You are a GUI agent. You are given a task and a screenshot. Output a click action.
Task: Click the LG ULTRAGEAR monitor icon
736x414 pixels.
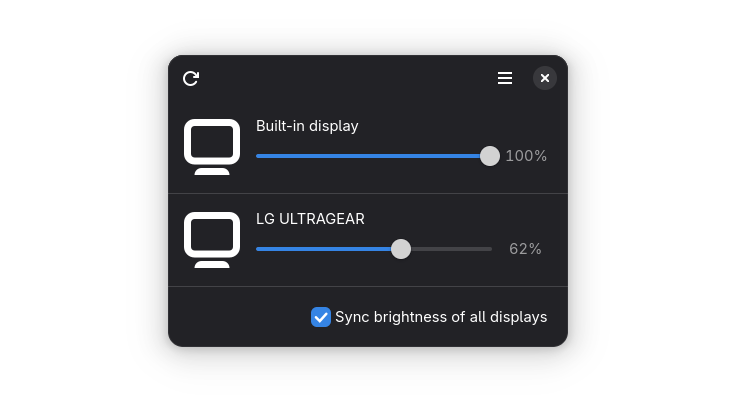pyautogui.click(x=212, y=239)
